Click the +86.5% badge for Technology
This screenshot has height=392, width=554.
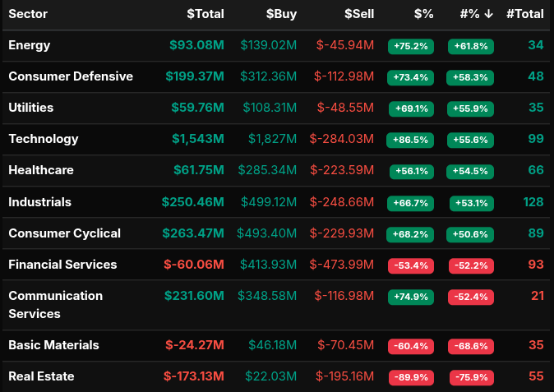click(x=410, y=140)
